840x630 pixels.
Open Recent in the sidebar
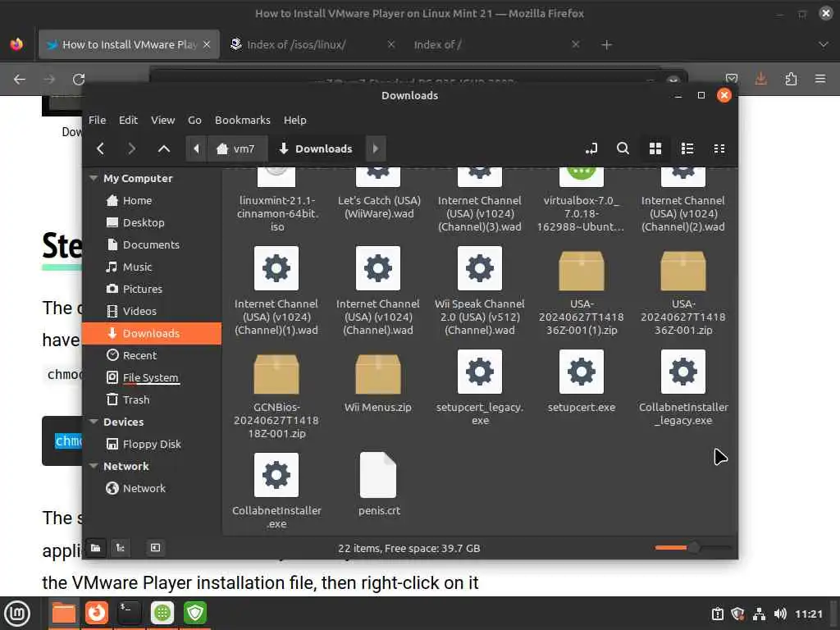tap(152, 355)
